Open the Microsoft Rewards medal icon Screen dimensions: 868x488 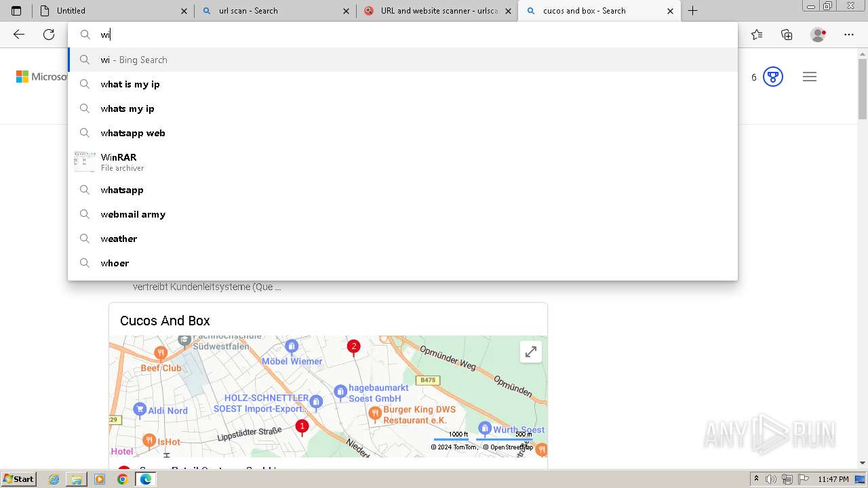tap(773, 77)
